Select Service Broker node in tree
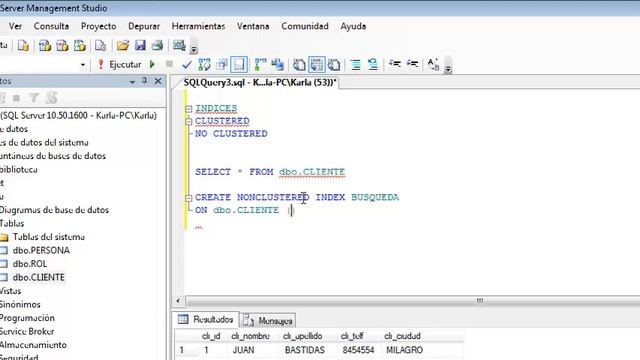Screen dimensions: 640x360 [27, 331]
